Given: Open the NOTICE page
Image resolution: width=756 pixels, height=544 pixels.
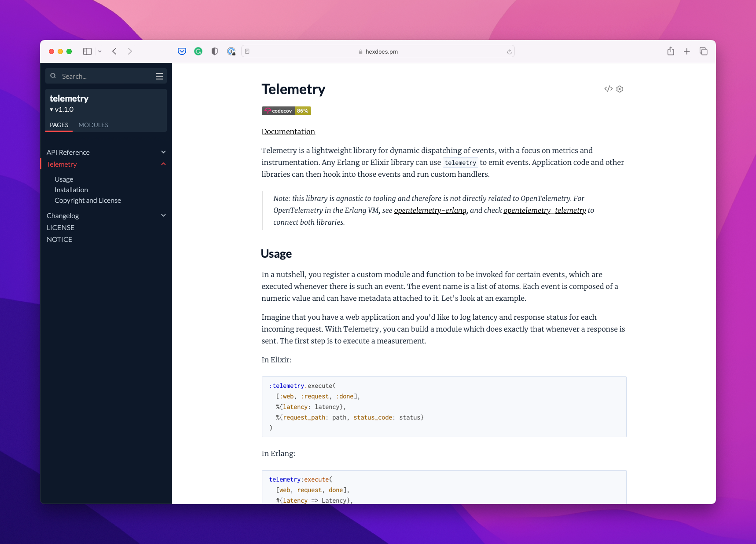Looking at the screenshot, I should click(x=59, y=239).
